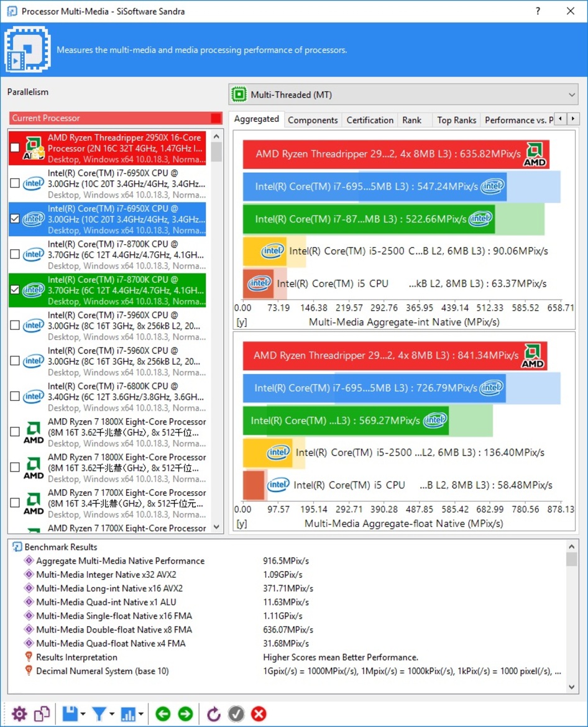Open the Top Ranks tab
Image resolution: width=588 pixels, height=727 pixels.
coord(456,120)
